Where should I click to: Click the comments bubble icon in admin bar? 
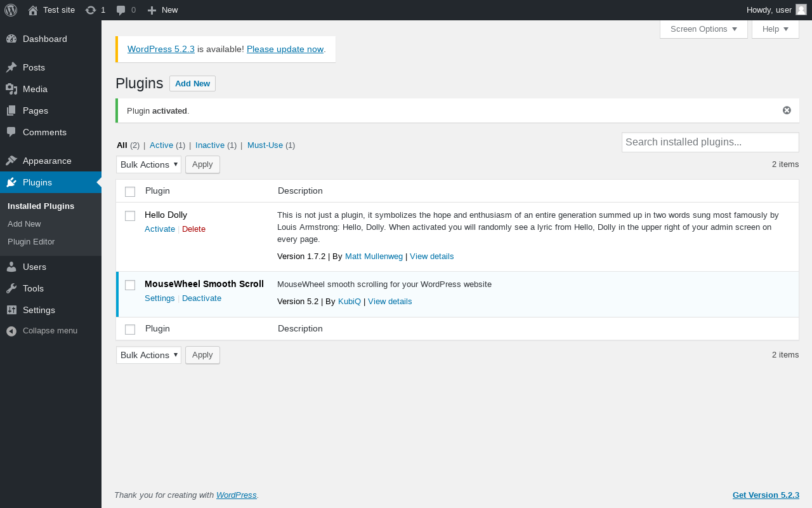121,10
